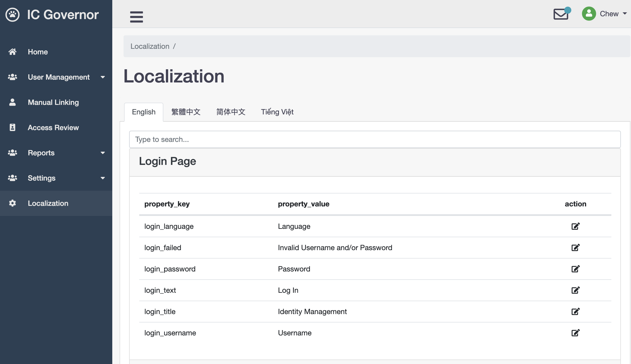Edit the login_title property value
The height and width of the screenshot is (364, 631).
tap(575, 312)
